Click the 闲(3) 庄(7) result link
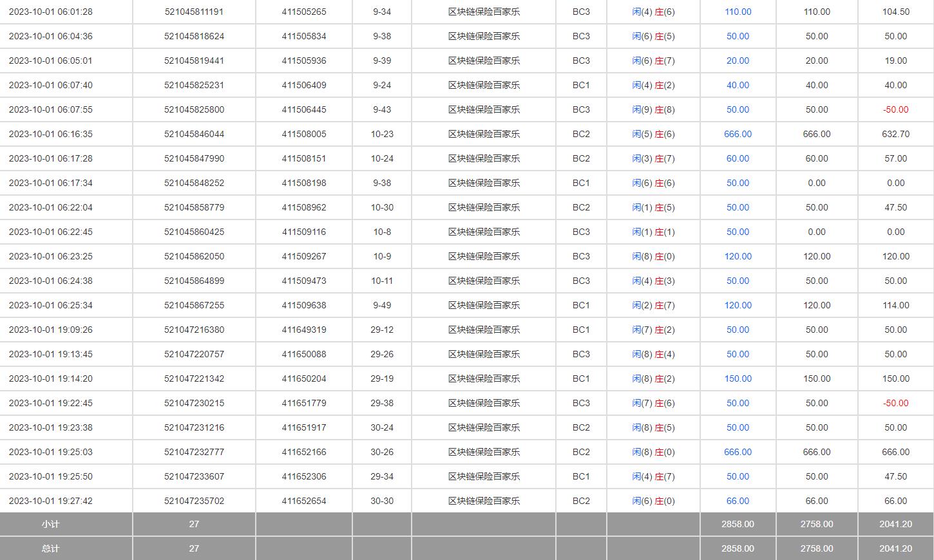 tap(653, 158)
